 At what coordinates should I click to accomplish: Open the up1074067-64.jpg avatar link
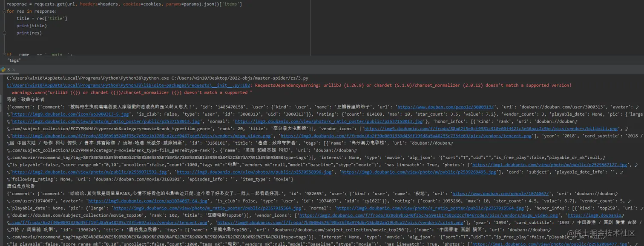point(147,201)
